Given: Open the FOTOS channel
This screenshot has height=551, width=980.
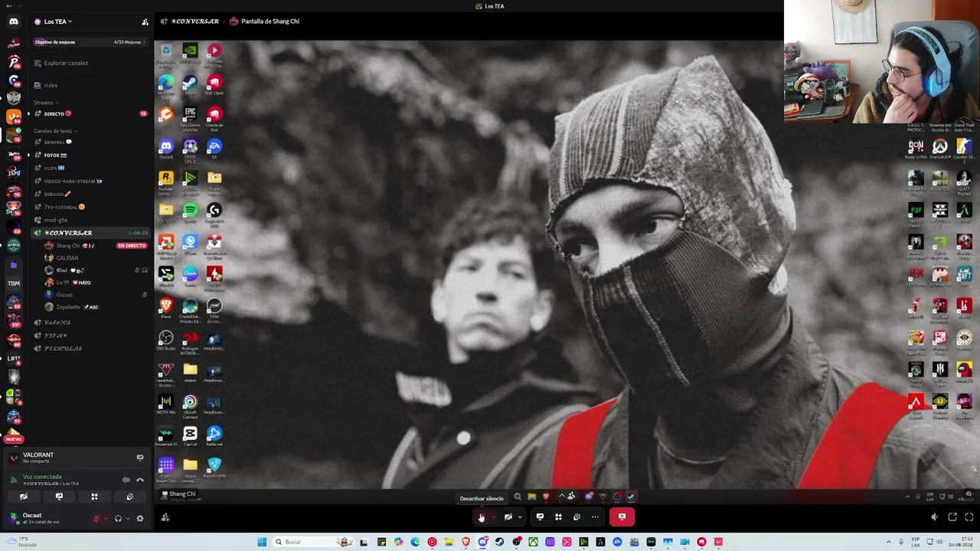Looking at the screenshot, I should tap(90, 155).
